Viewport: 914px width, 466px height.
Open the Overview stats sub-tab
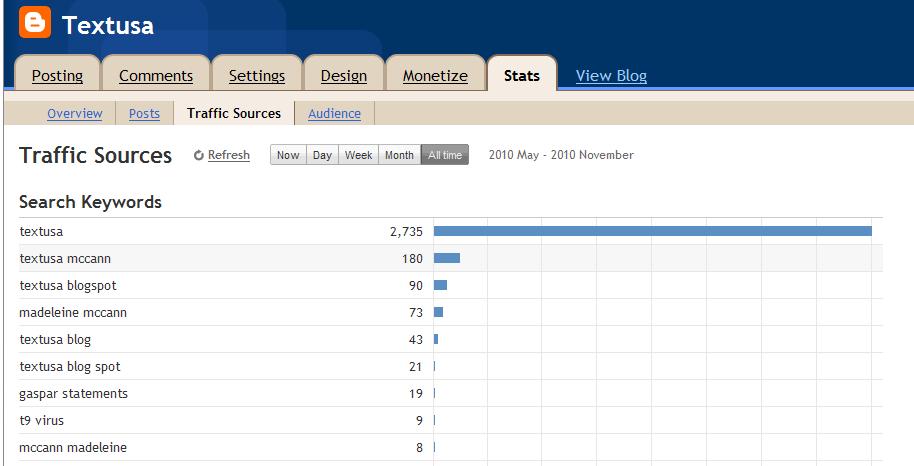[75, 113]
